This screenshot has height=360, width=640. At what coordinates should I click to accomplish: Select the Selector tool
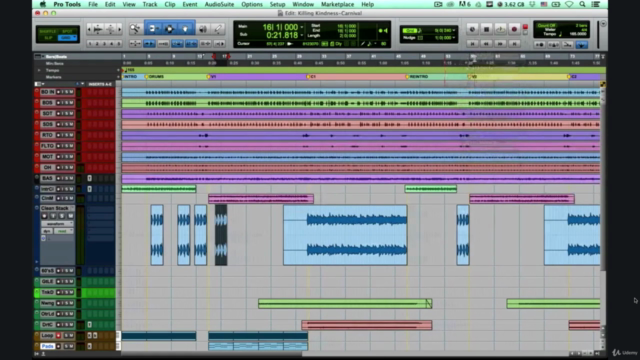click(169, 29)
